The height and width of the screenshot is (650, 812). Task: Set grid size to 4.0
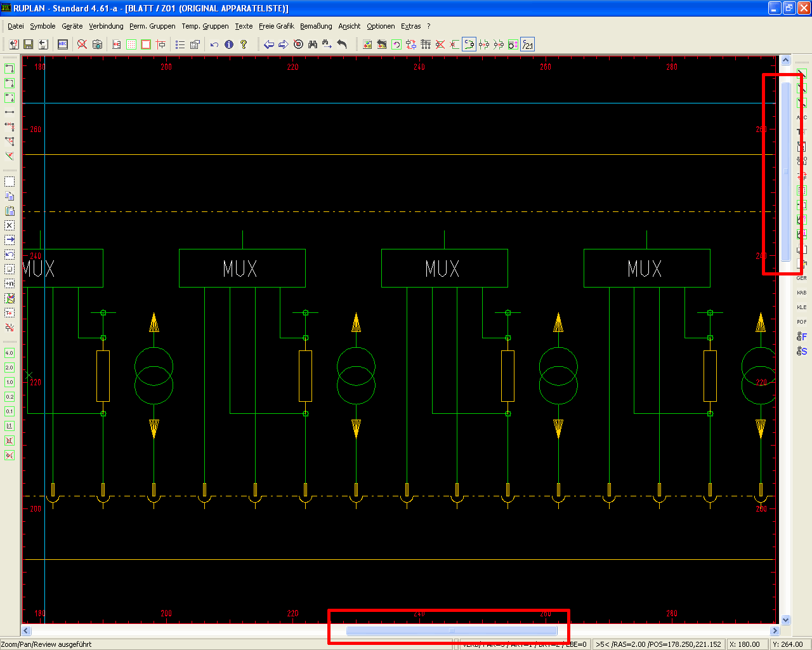click(10, 353)
